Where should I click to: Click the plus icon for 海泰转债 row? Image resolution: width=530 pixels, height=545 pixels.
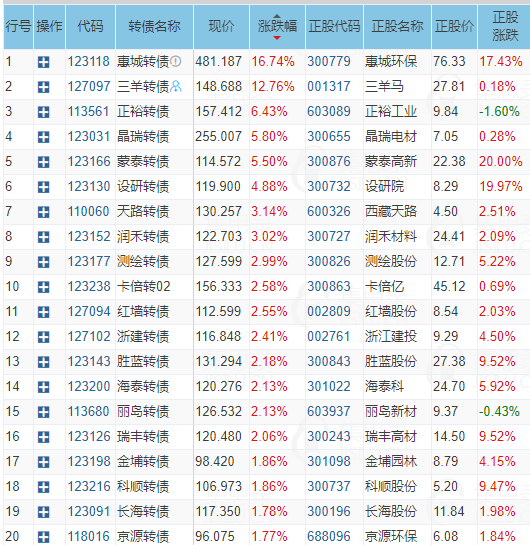click(43, 387)
